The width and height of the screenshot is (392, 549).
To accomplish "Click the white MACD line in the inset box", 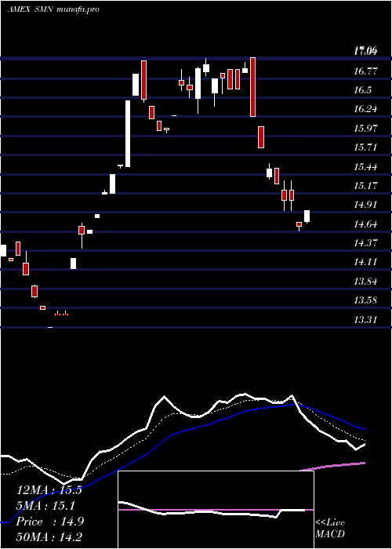I will (x=212, y=511).
